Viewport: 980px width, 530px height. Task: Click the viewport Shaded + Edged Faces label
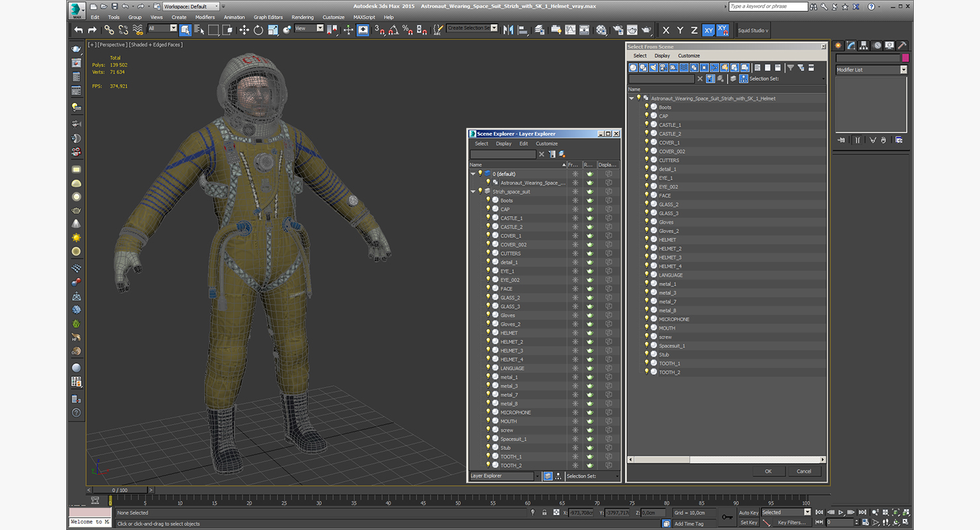[156, 44]
